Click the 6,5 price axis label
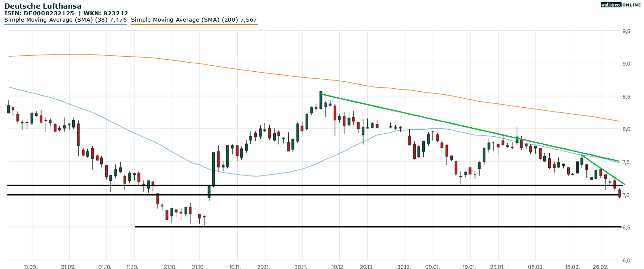Image resolution: width=644 pixels, height=269 pixels. click(626, 227)
